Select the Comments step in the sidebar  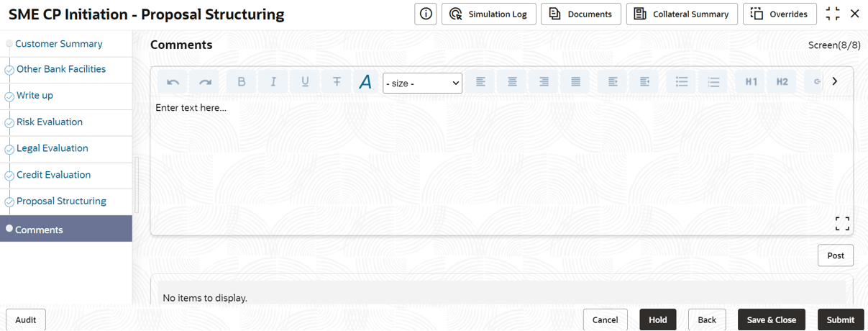66,229
